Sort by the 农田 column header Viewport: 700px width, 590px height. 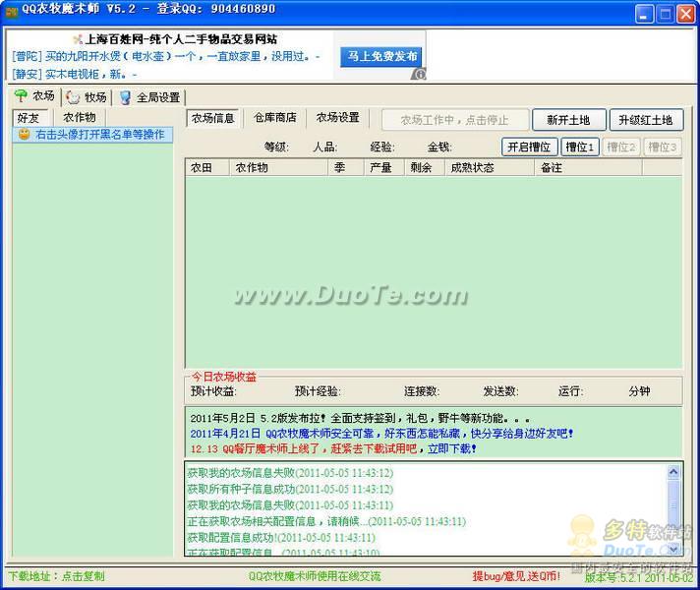(x=207, y=167)
